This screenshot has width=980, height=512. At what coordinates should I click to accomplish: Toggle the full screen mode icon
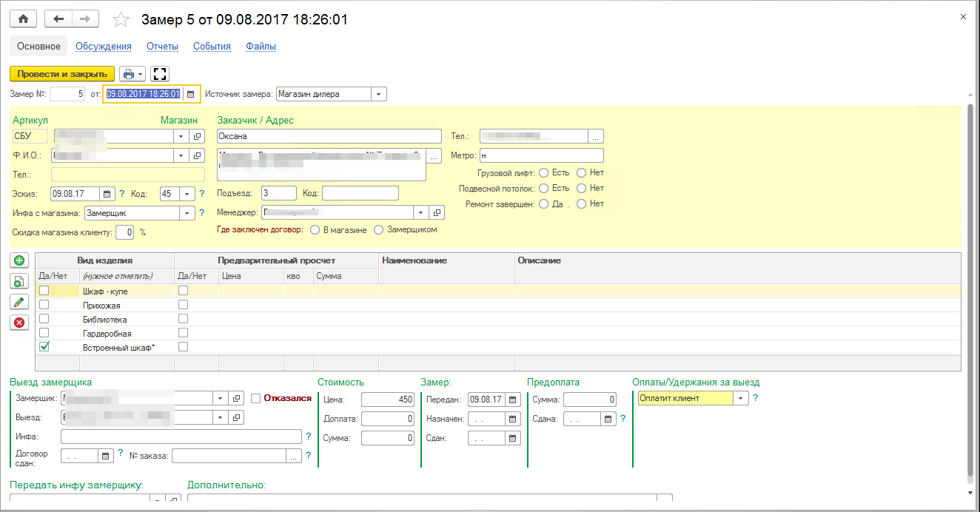(x=160, y=74)
